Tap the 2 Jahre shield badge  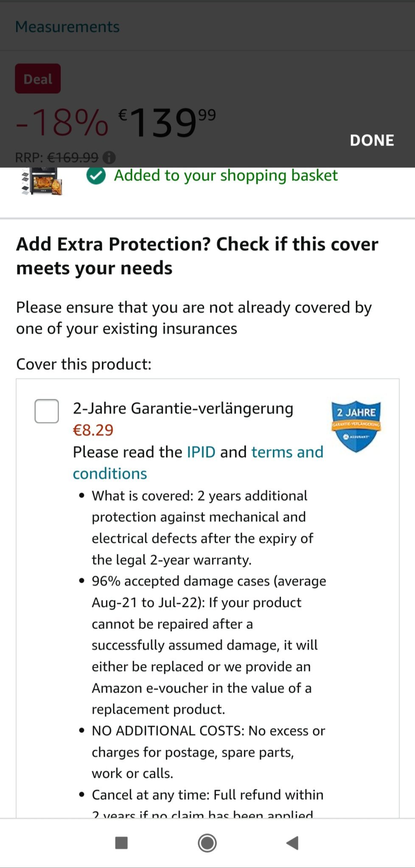pos(356,426)
